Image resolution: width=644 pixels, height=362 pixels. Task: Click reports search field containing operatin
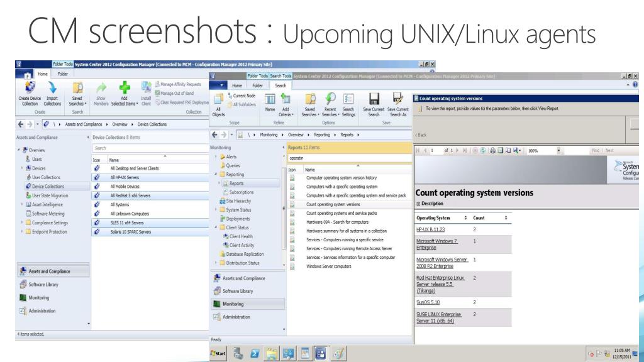tap(349, 158)
